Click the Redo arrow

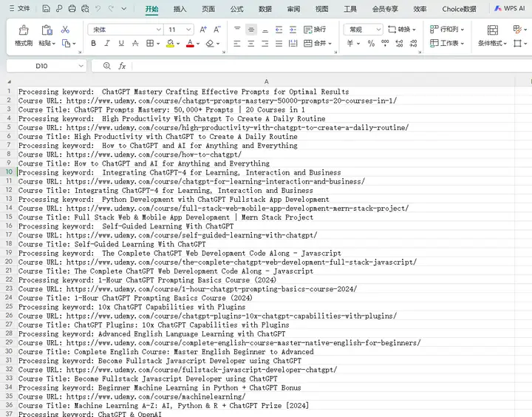click(111, 8)
